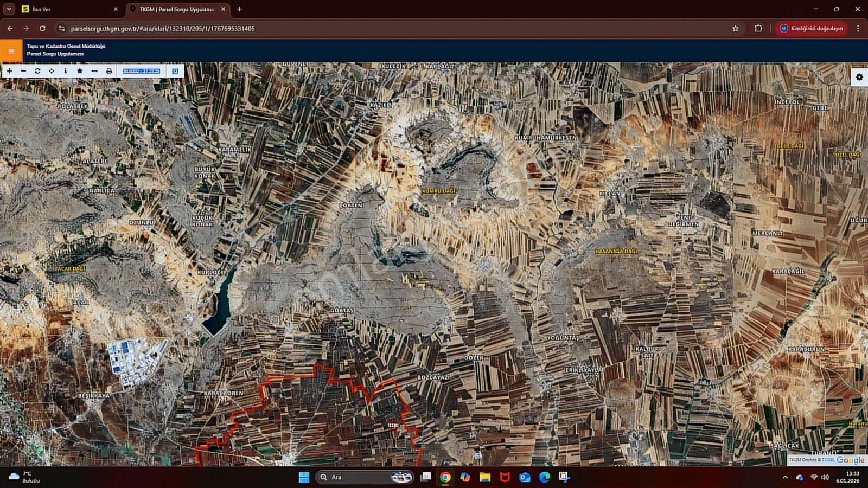Screen dimensions: 868x488
Task: Click the ACAR DAĞI map label
Action: pyautogui.click(x=72, y=268)
